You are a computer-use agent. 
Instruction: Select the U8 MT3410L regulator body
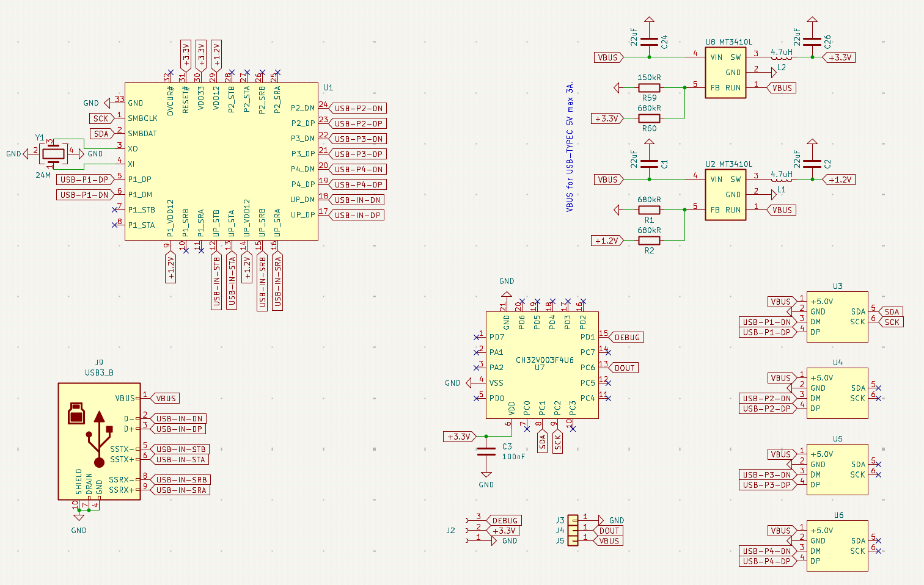click(x=725, y=73)
